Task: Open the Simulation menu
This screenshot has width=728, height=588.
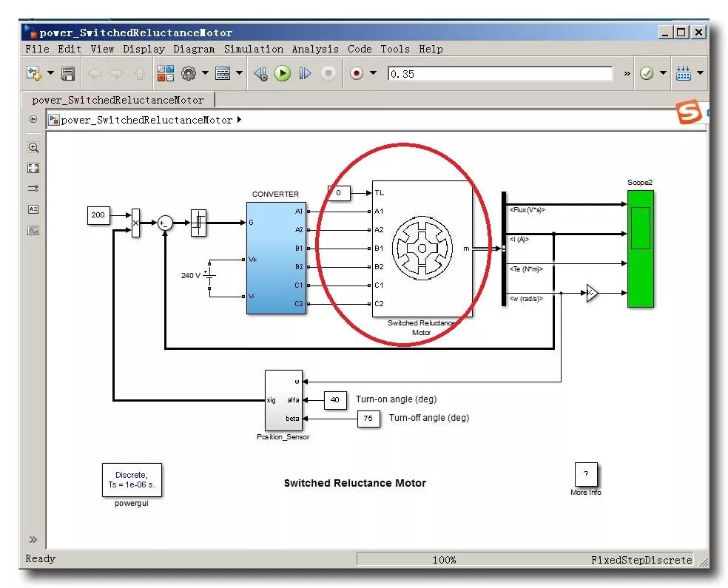Action: [x=254, y=49]
